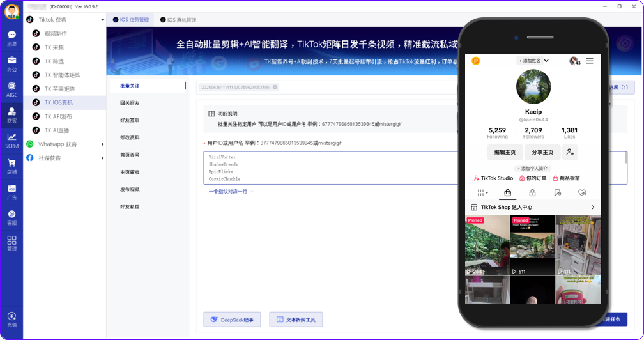Click the 文本拆解工具 button
644x340 pixels.
(296, 320)
